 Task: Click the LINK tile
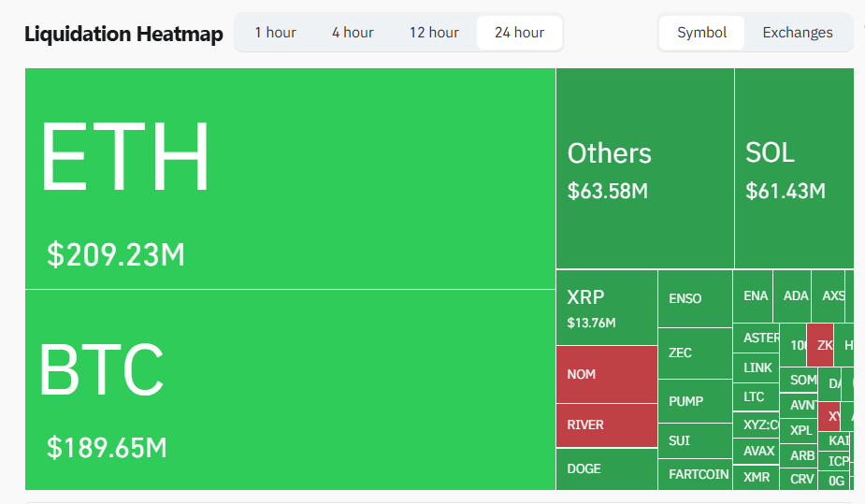(x=757, y=368)
